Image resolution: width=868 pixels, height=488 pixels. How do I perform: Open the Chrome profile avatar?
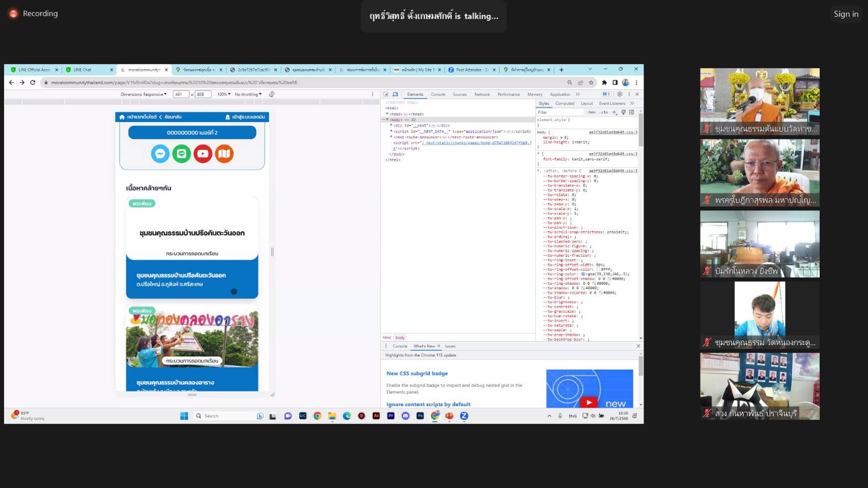coord(625,82)
